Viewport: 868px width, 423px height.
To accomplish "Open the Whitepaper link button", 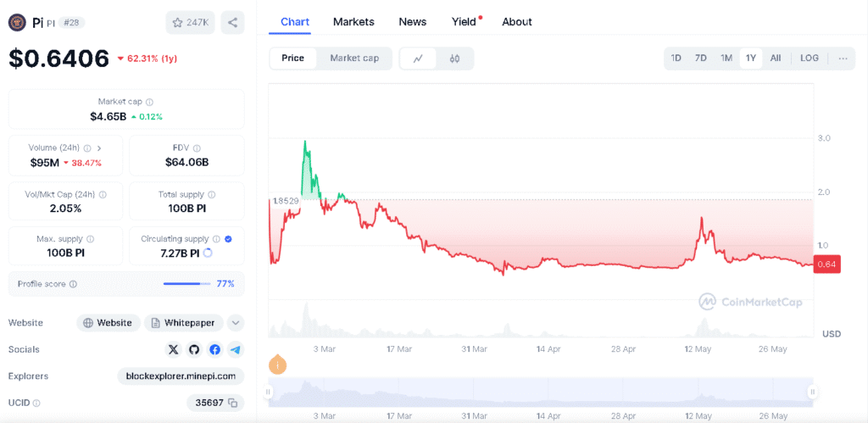I will (184, 323).
